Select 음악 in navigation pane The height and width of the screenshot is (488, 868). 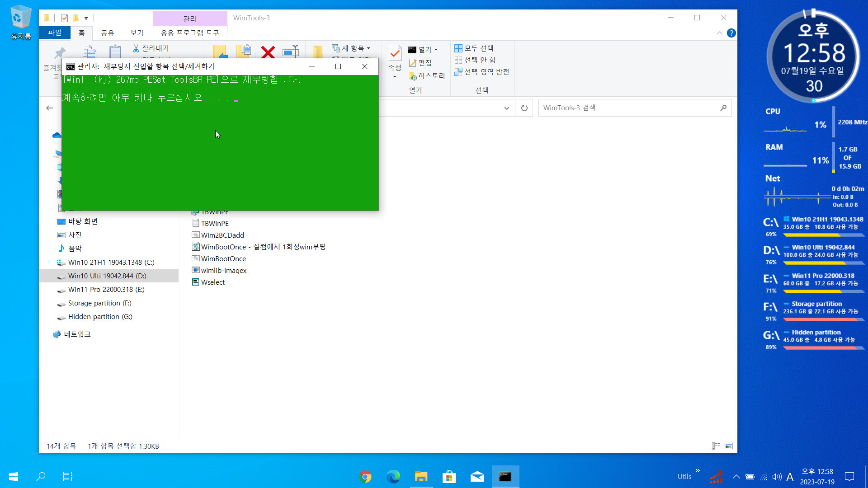pyautogui.click(x=75, y=249)
